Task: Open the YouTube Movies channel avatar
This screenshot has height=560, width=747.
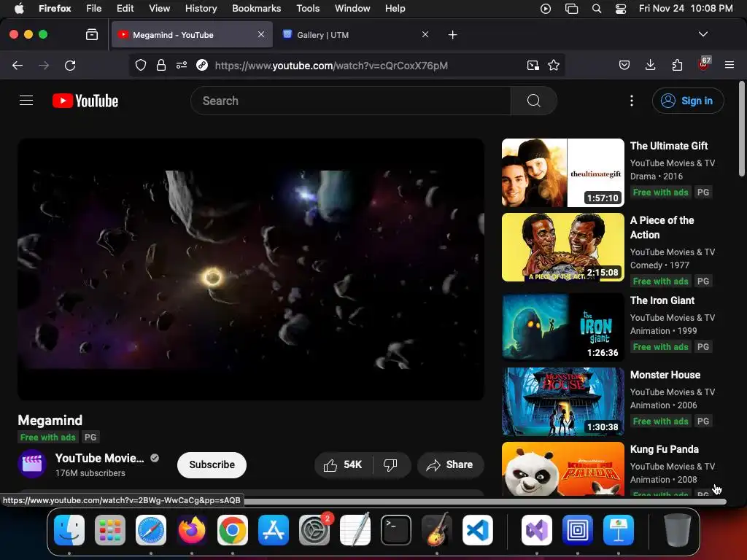Action: [32, 464]
